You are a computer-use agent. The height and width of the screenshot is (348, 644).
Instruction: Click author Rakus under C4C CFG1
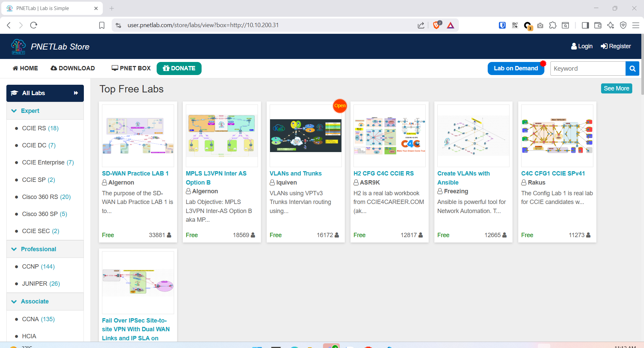[536, 183]
